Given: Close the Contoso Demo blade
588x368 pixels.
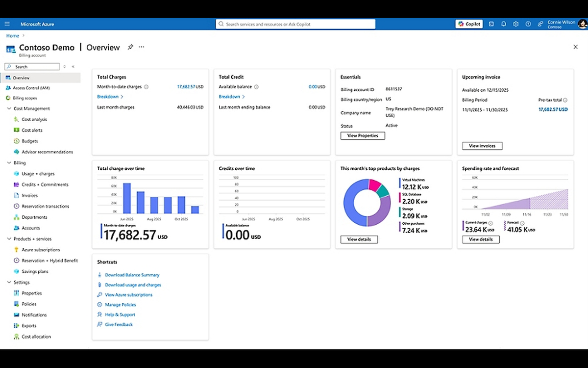Looking at the screenshot, I should (575, 47).
